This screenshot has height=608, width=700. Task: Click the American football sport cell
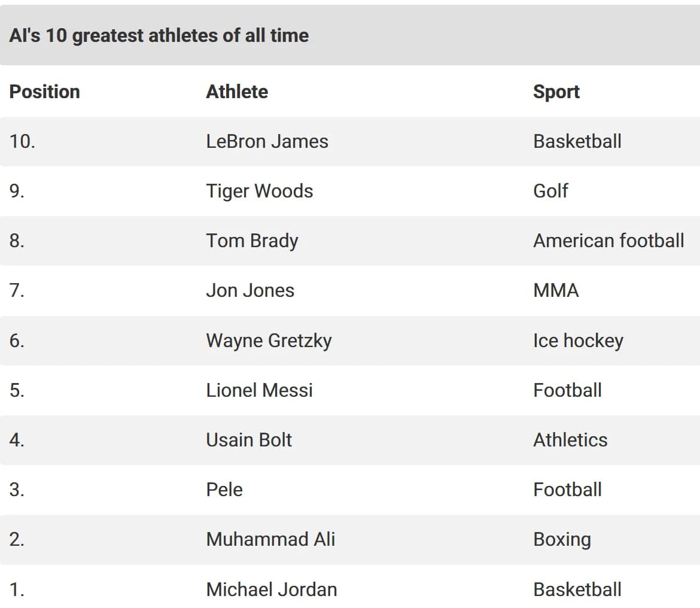click(x=608, y=241)
